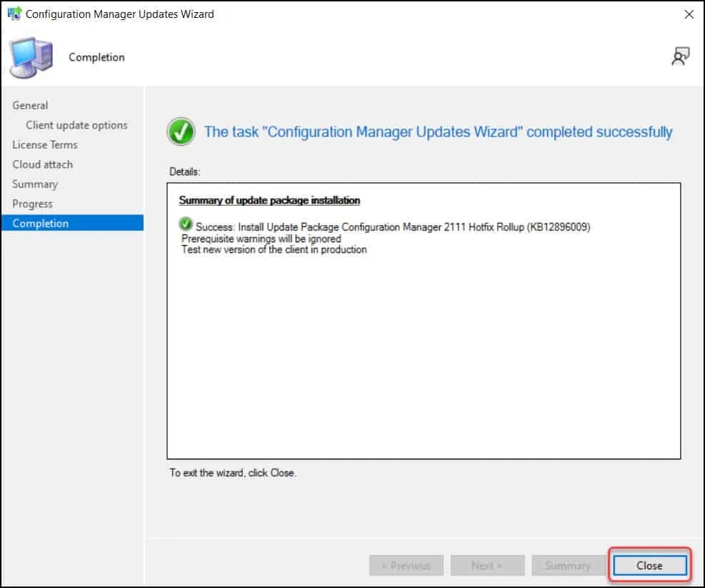Screen dimensions: 705x588
Task: Click the computer icon beside Completion
Action: point(31,58)
